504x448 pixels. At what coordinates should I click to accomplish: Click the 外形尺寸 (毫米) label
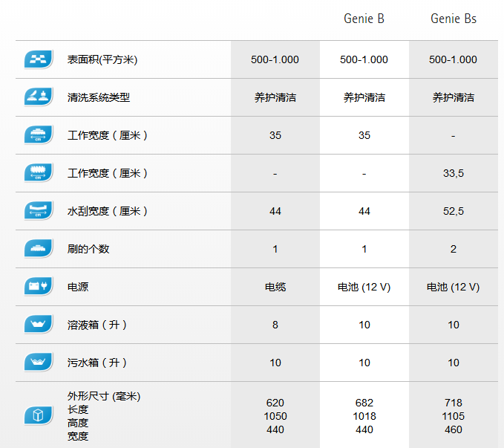(x=104, y=397)
